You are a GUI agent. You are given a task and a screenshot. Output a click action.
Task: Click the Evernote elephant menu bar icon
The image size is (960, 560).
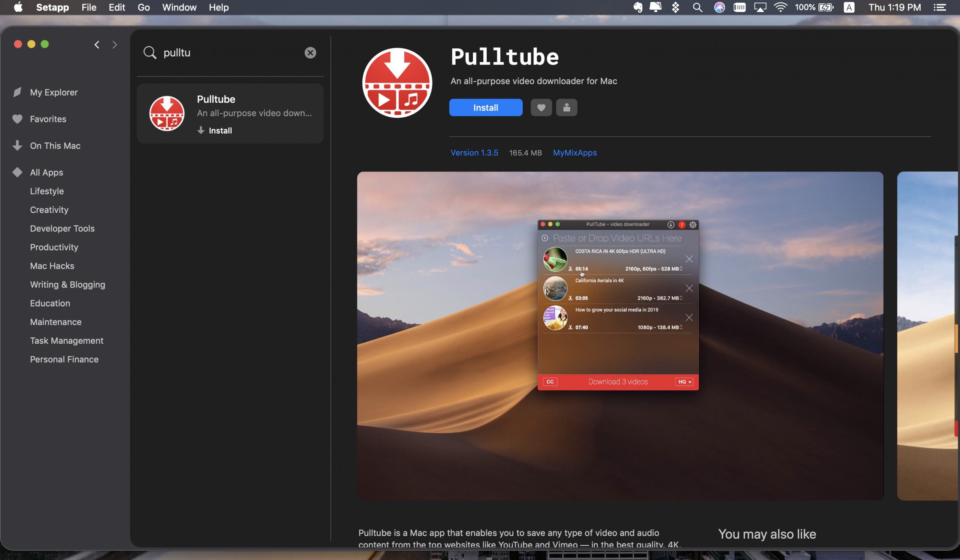[x=638, y=7]
